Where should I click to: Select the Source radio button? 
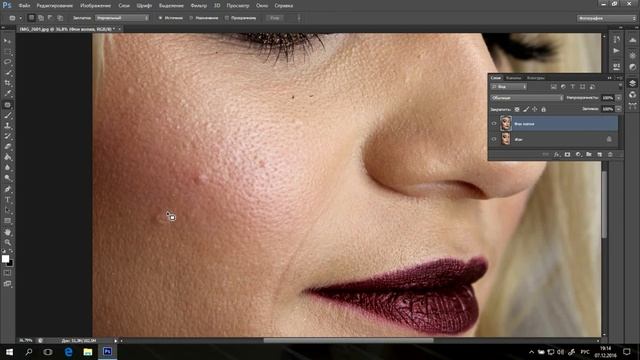[160, 18]
